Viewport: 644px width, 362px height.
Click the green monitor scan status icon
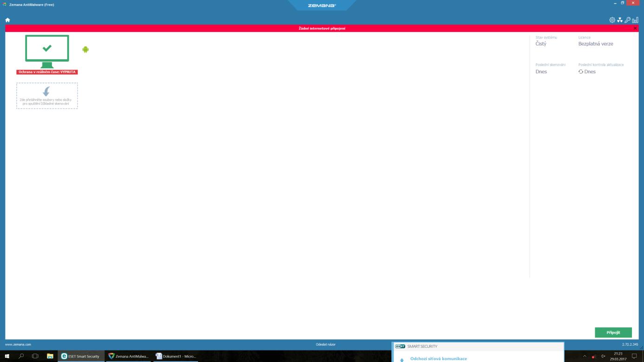coord(47,51)
